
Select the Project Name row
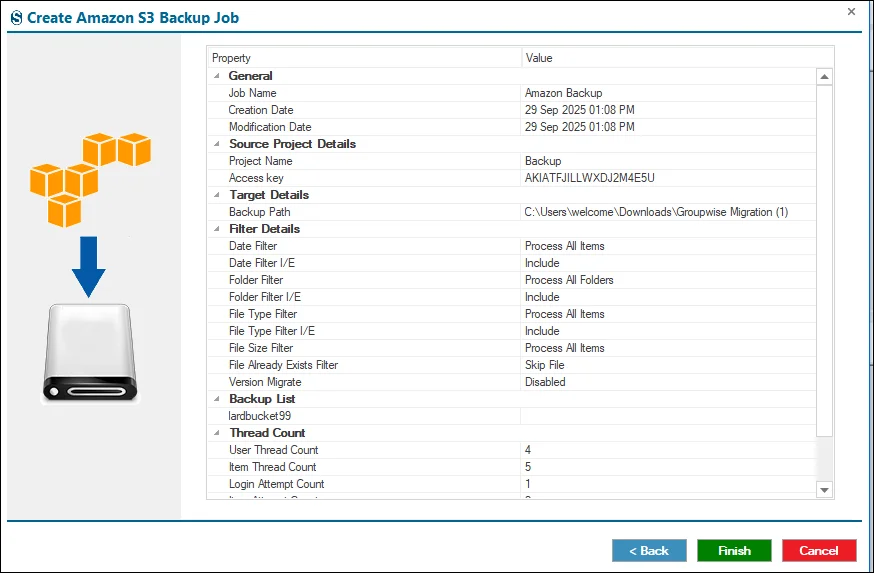tap(511, 161)
